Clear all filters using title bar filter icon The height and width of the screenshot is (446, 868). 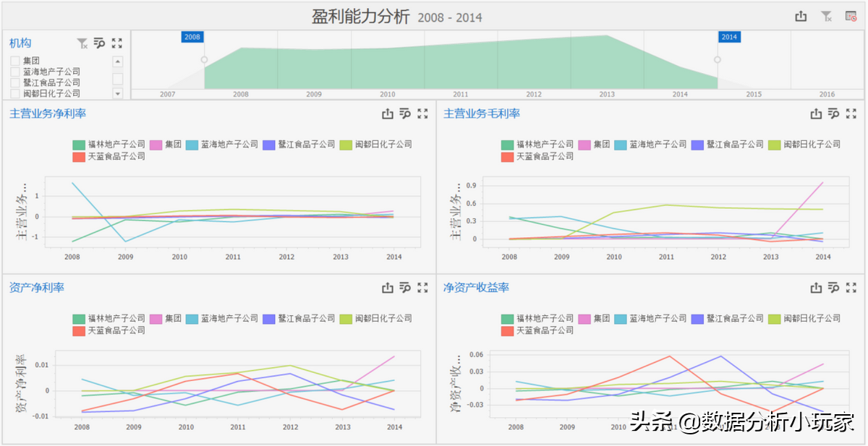point(826,16)
